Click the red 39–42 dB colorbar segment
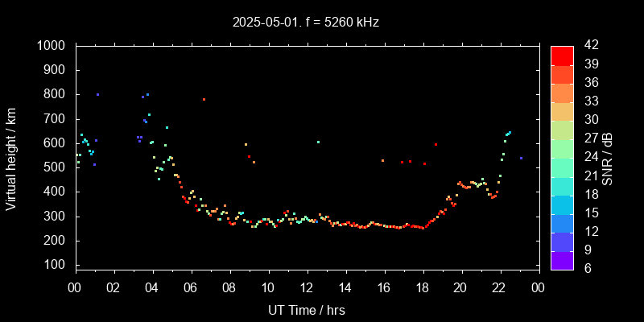The image size is (644, 322). tap(562, 55)
